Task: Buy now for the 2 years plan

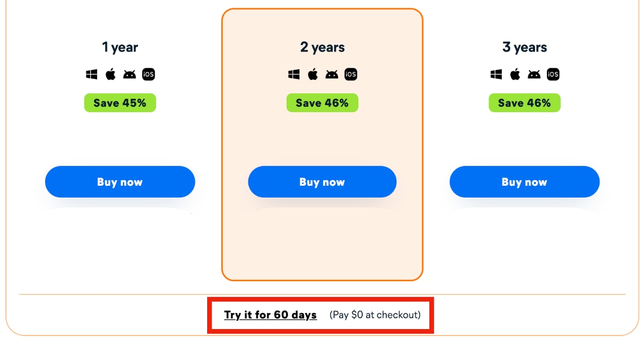Action: 322,182
